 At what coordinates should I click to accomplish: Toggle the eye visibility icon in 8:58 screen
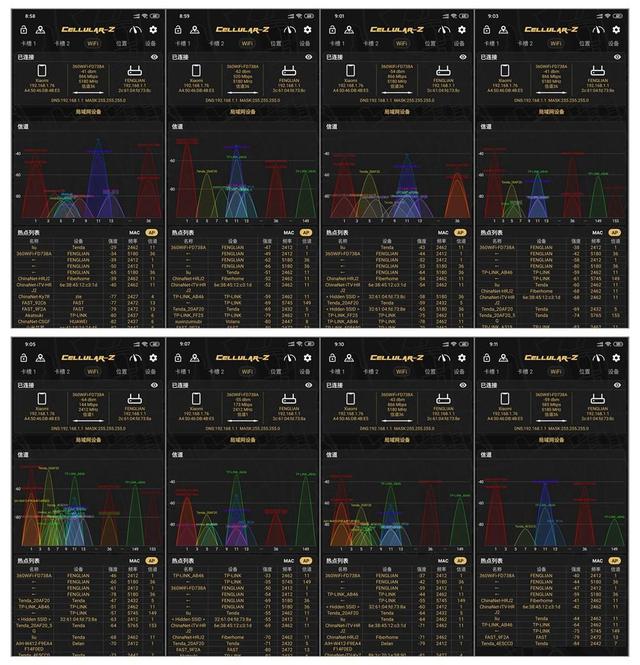[154, 57]
